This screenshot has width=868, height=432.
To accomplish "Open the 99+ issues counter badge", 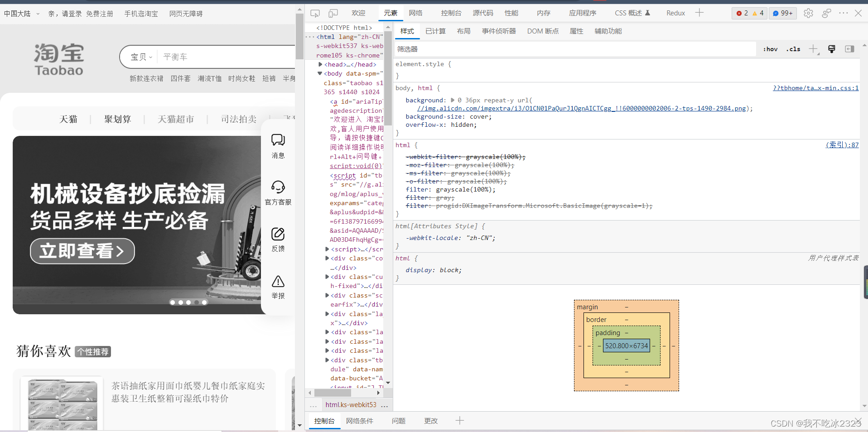I will [783, 13].
